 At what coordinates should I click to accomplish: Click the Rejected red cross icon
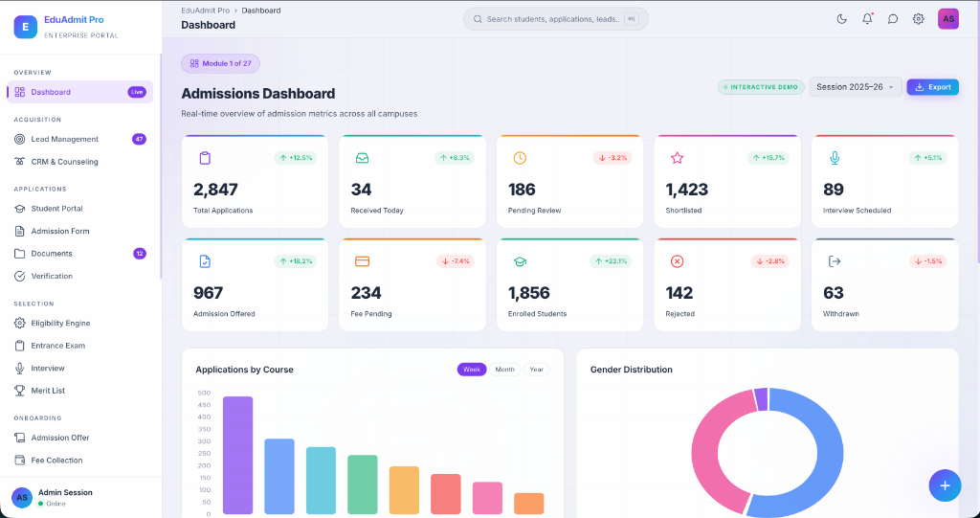[677, 261]
